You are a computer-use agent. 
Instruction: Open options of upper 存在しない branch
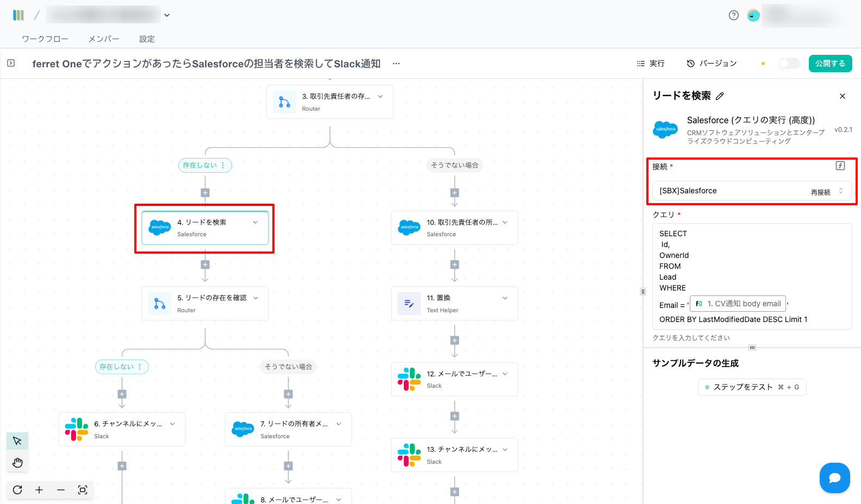[x=223, y=165]
